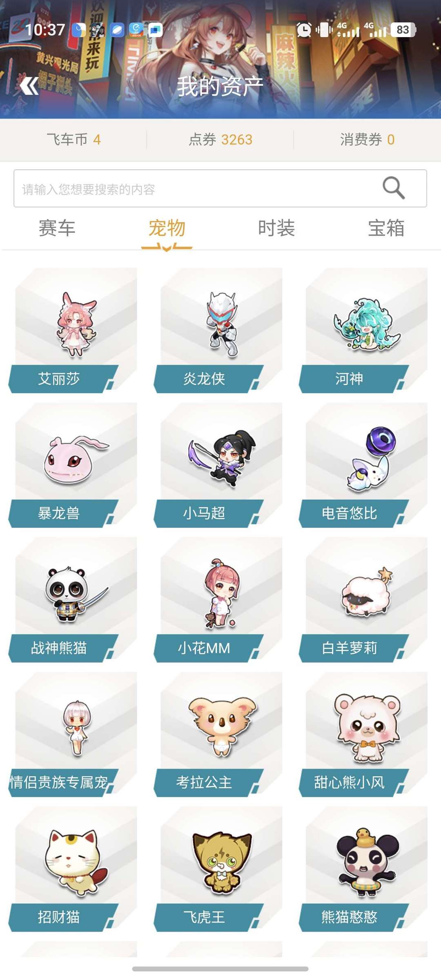Open the 宝箱 tab
The image size is (441, 980).
coord(386,228)
